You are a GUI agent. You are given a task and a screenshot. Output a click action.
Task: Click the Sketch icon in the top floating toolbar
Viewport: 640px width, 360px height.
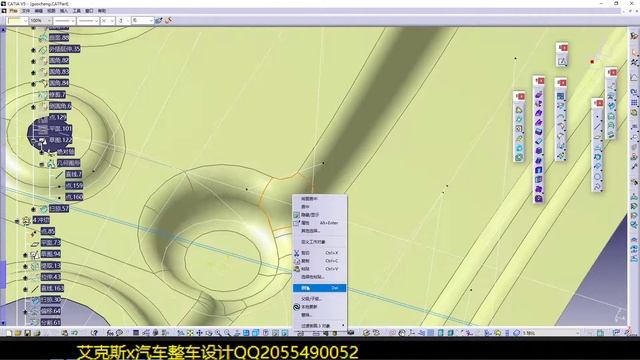click(x=562, y=62)
